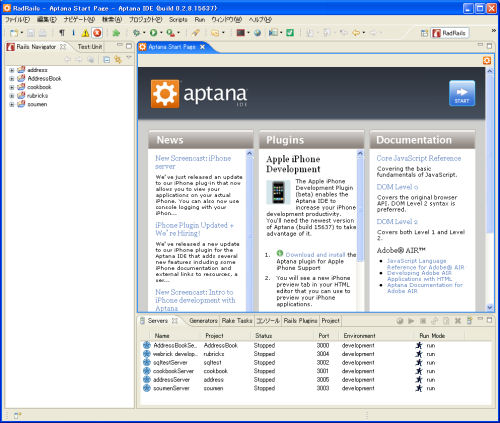Open the Rails Navigator view menu triangle
The width and height of the screenshot is (500, 423).
129,59
